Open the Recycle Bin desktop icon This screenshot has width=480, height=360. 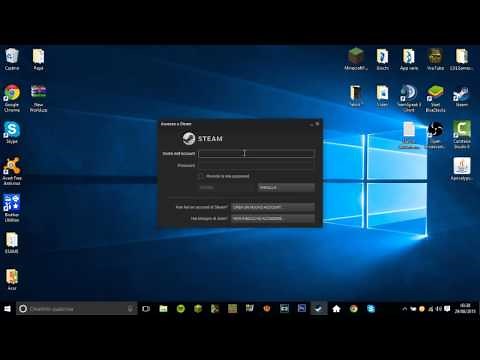(12, 59)
